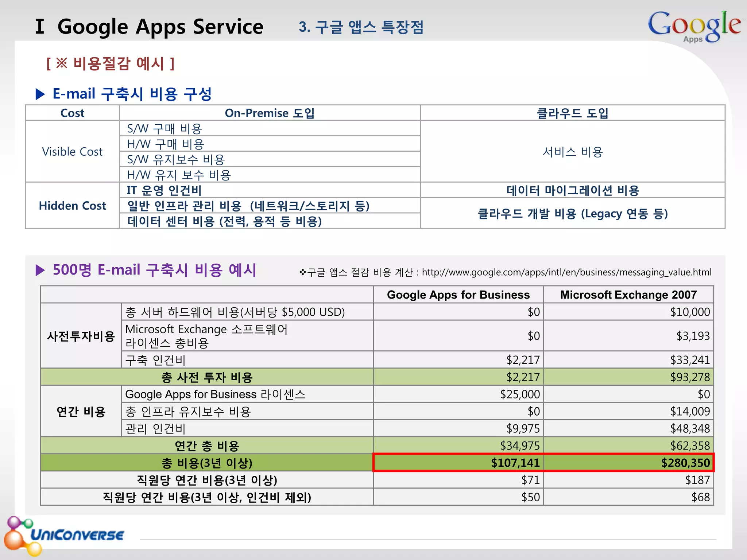This screenshot has width=747, height=560.
Task: Select the highlighted $280,350 cell
Action: [628, 463]
